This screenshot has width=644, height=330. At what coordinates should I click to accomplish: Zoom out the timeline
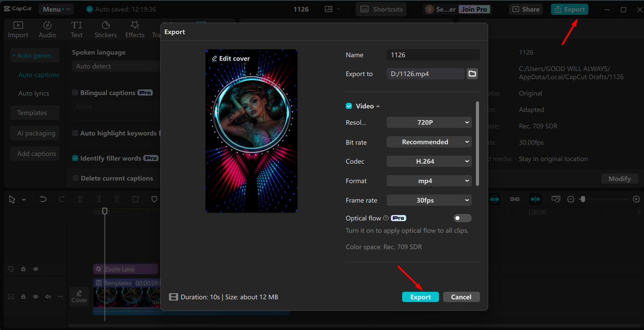pos(571,199)
